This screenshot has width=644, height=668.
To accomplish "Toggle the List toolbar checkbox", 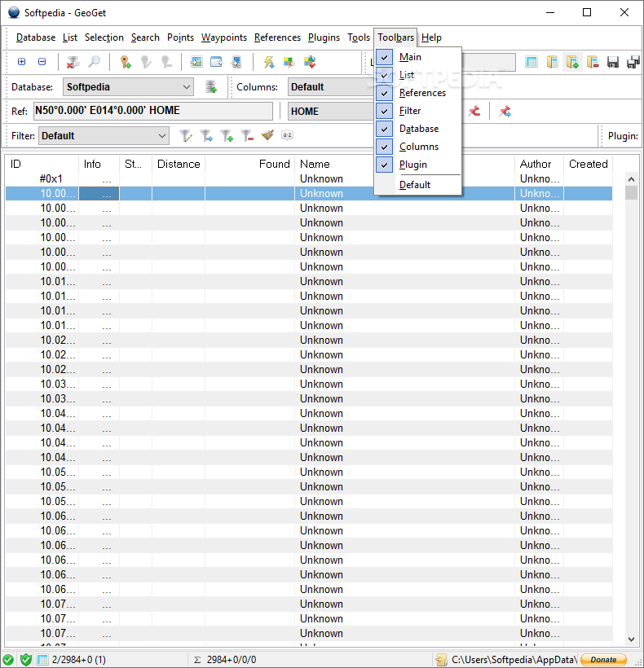I will tap(384, 75).
